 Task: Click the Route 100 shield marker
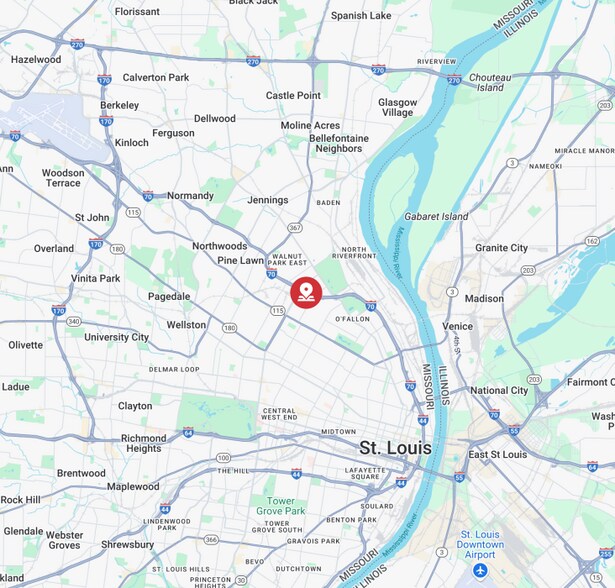tap(223, 458)
